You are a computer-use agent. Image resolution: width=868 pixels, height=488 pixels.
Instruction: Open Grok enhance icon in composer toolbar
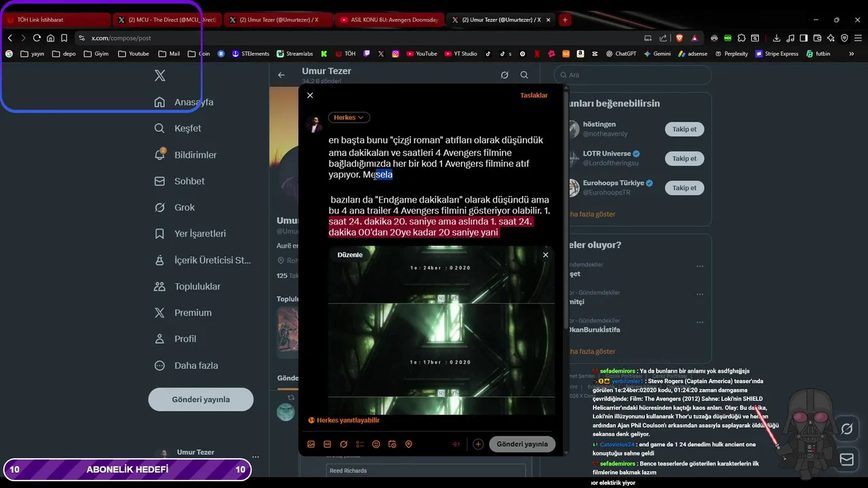(x=344, y=444)
